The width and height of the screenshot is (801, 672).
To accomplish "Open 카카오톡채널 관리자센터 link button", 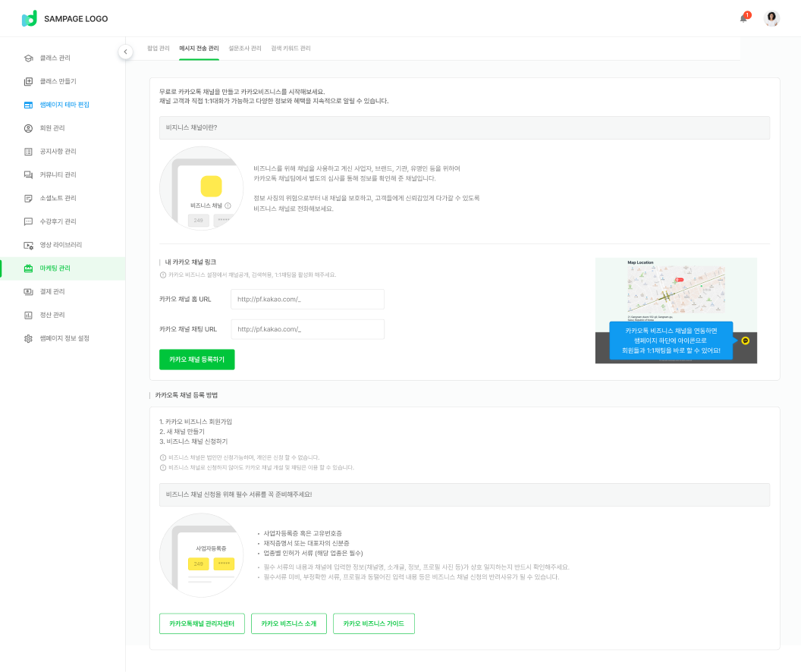I will (x=202, y=623).
